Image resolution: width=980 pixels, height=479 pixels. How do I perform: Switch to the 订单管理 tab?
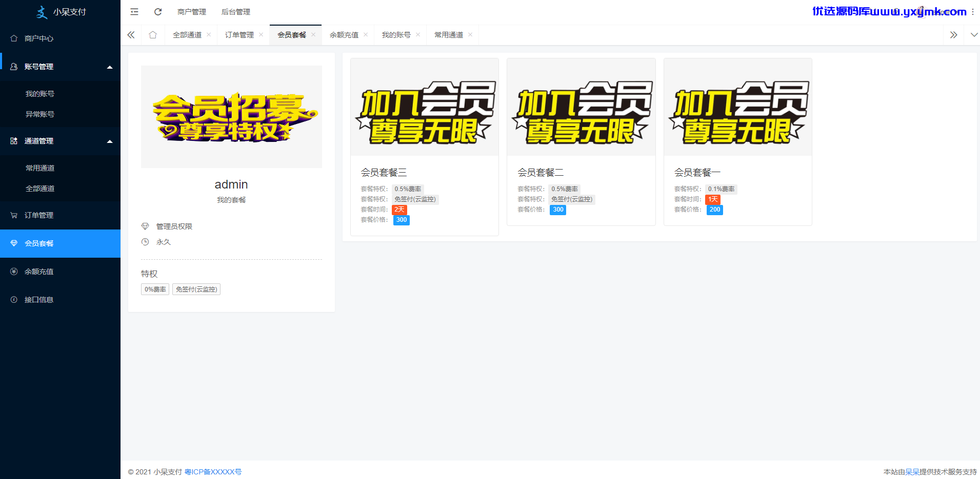[x=239, y=35]
